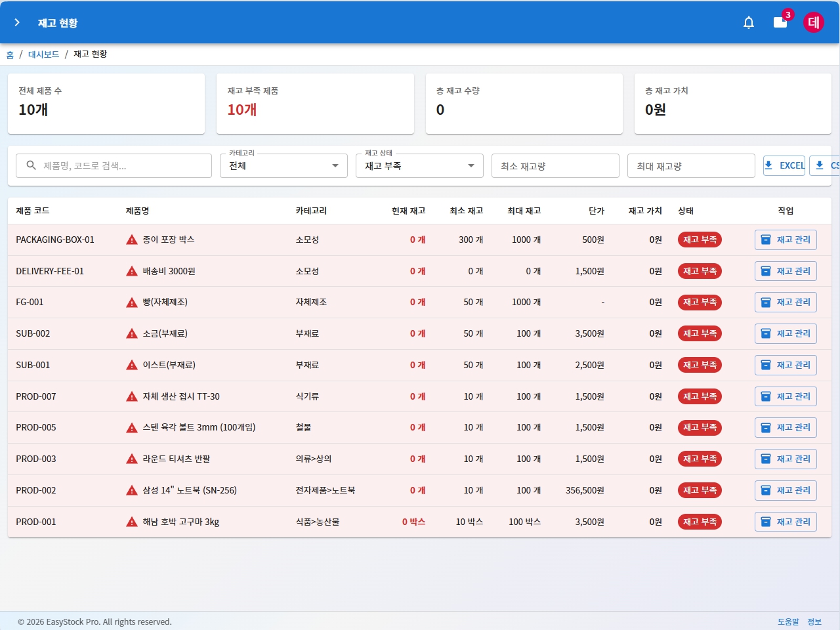Open the user avatar menu

(x=814, y=22)
